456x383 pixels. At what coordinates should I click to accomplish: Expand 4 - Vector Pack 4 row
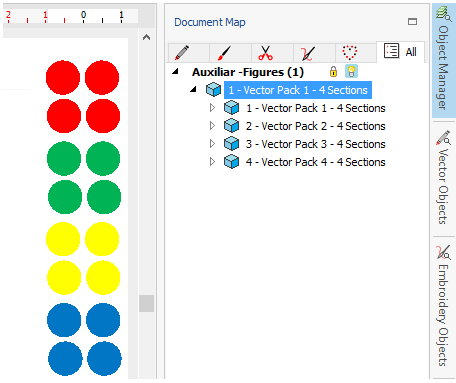212,162
